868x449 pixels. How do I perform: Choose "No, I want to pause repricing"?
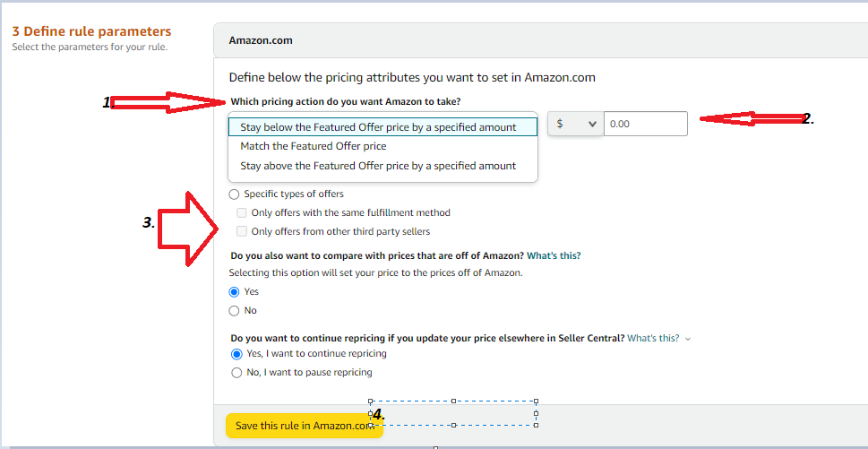[236, 373]
